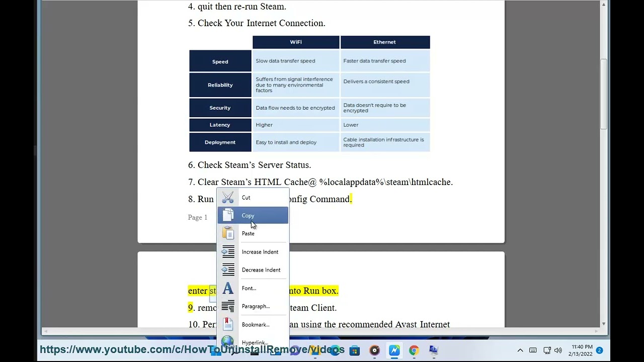Click the 'Page 1' footer text
The image size is (644, 362).
click(197, 217)
